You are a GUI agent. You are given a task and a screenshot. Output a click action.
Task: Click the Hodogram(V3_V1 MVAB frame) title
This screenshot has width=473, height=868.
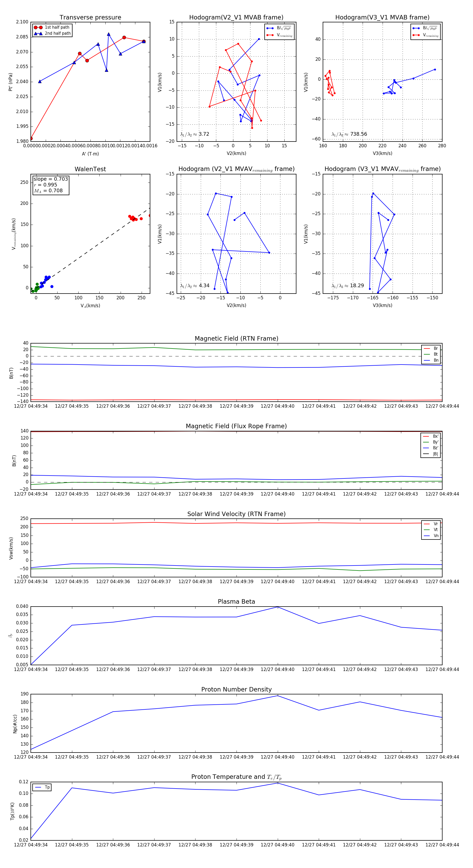382,18
